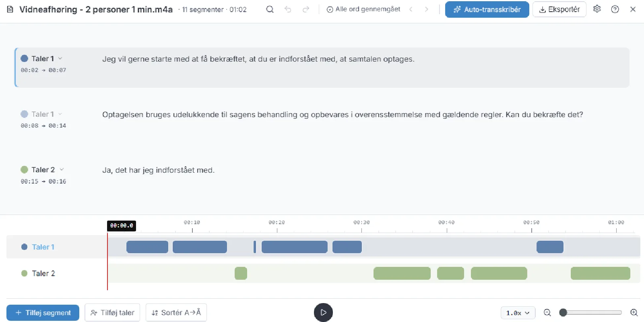This screenshot has height=322, width=644.
Task: Select second Taler 1 timeline block
Action: [200, 247]
